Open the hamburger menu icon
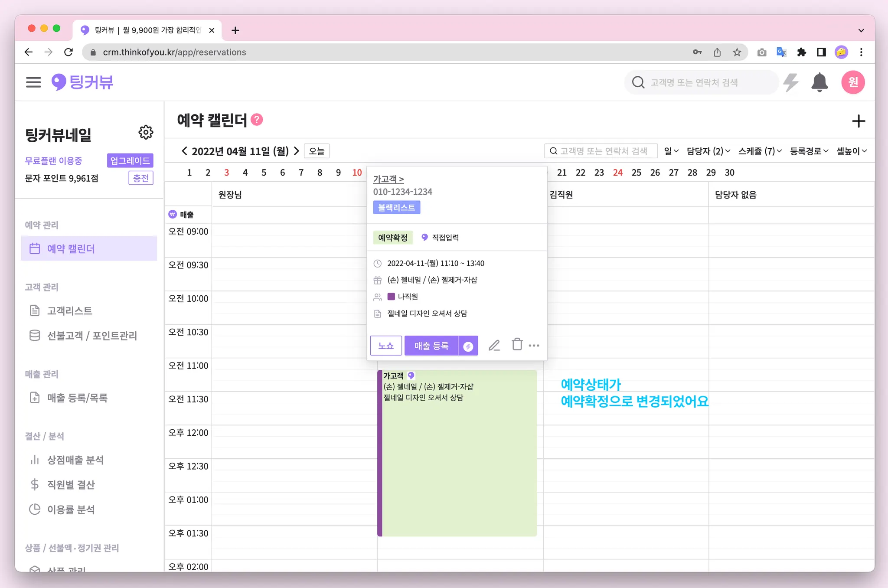 coord(33,82)
